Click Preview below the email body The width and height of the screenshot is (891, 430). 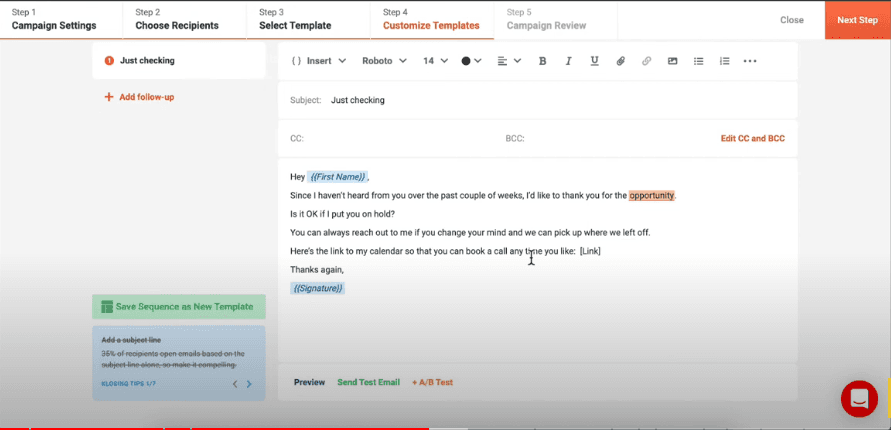[x=309, y=382]
